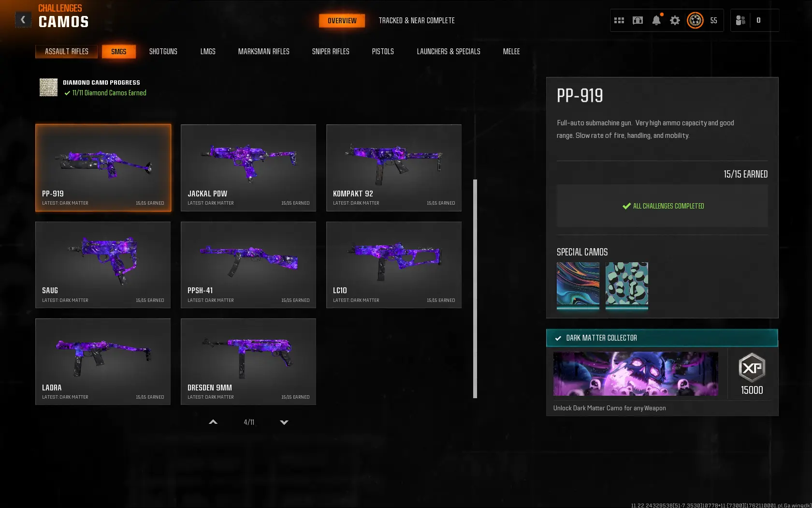Switch to the Overview tab
812x508 pixels.
(342, 21)
